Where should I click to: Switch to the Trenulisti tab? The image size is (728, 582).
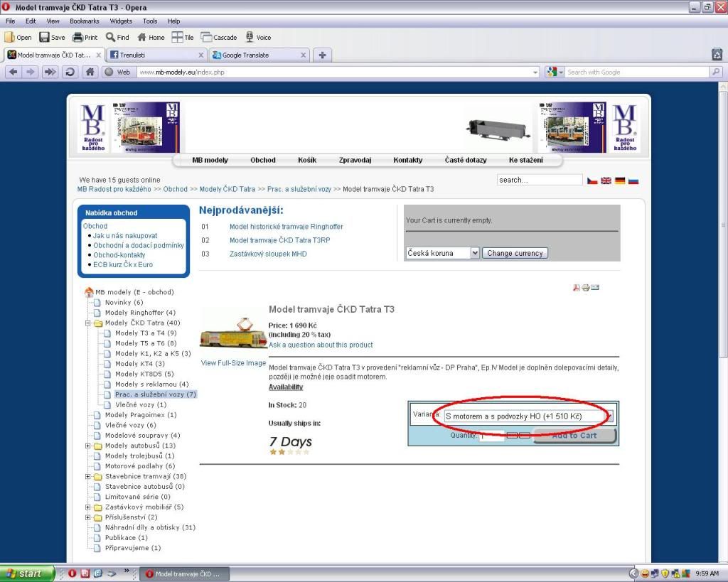coord(156,55)
